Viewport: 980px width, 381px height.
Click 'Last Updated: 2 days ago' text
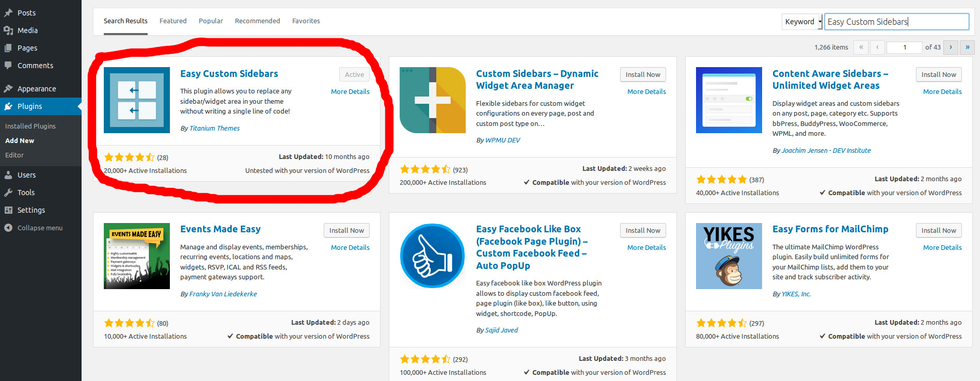(x=330, y=322)
